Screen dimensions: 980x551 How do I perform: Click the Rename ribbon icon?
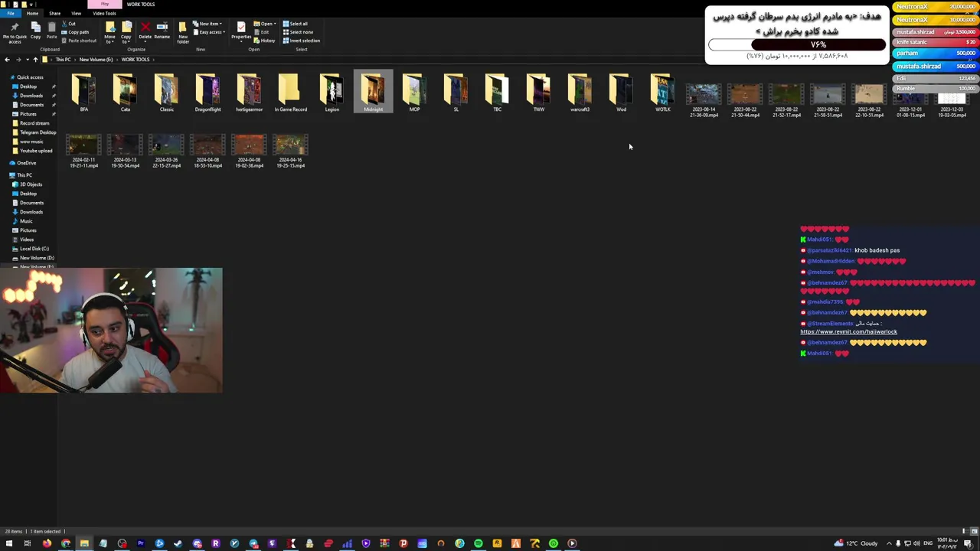click(x=162, y=31)
